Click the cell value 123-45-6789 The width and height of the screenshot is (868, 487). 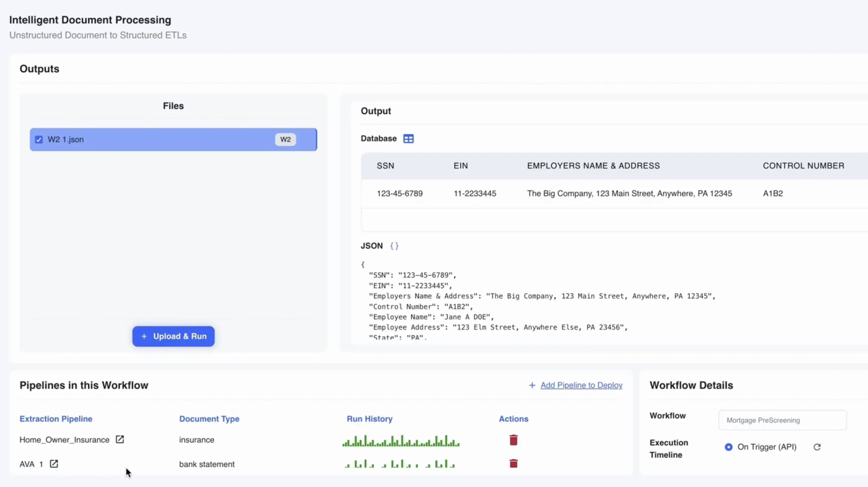[x=400, y=193]
